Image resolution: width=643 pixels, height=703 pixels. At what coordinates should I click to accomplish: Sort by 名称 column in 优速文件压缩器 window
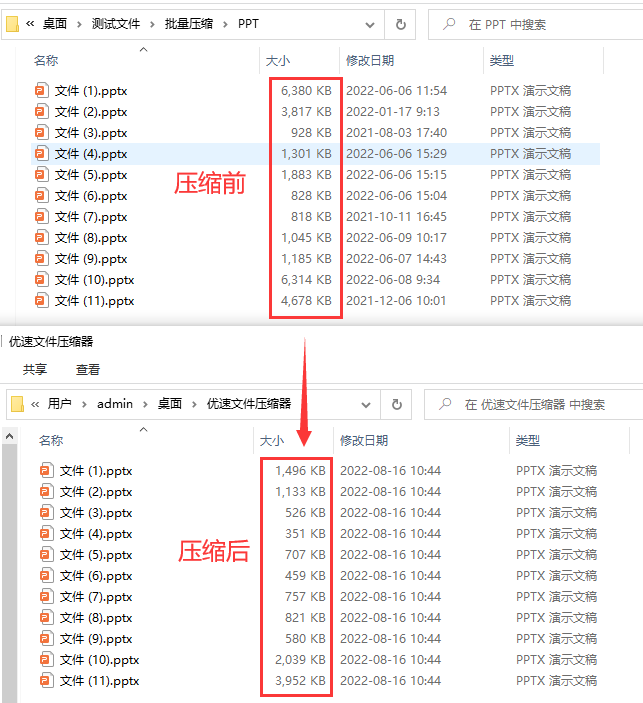tap(51, 441)
